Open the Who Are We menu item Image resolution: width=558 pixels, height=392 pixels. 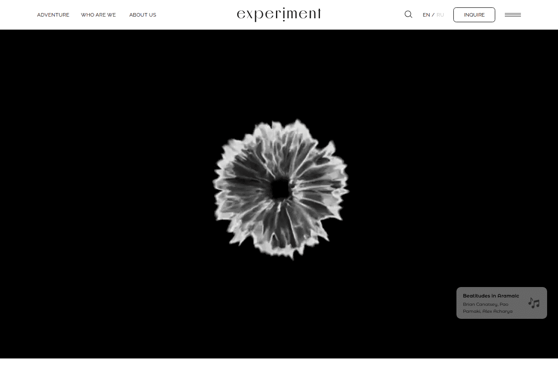99,15
